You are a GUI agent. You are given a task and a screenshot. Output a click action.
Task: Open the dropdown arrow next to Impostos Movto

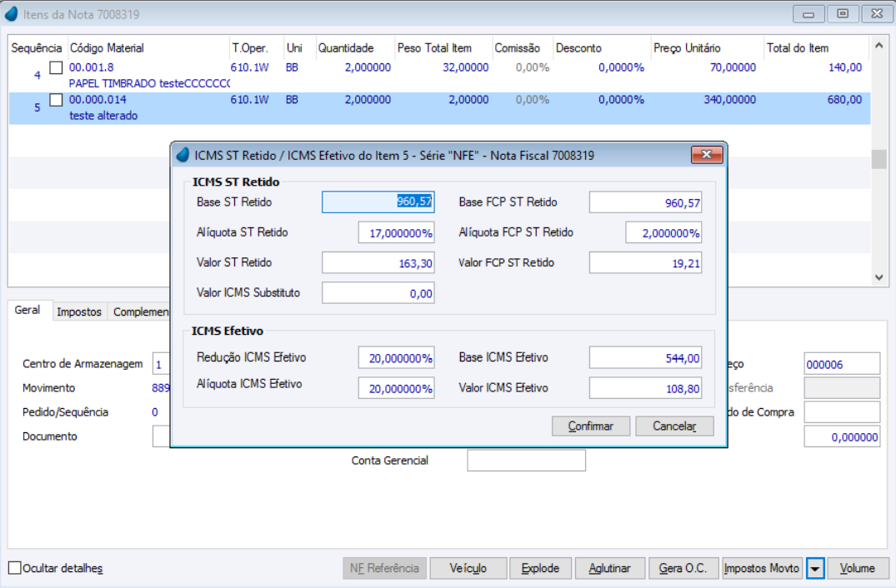click(815, 569)
